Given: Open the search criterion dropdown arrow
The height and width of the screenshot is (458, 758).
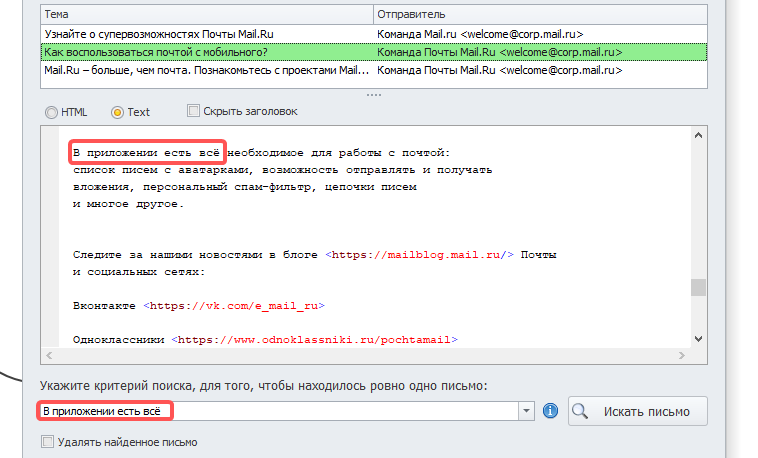Looking at the screenshot, I should 526,411.
